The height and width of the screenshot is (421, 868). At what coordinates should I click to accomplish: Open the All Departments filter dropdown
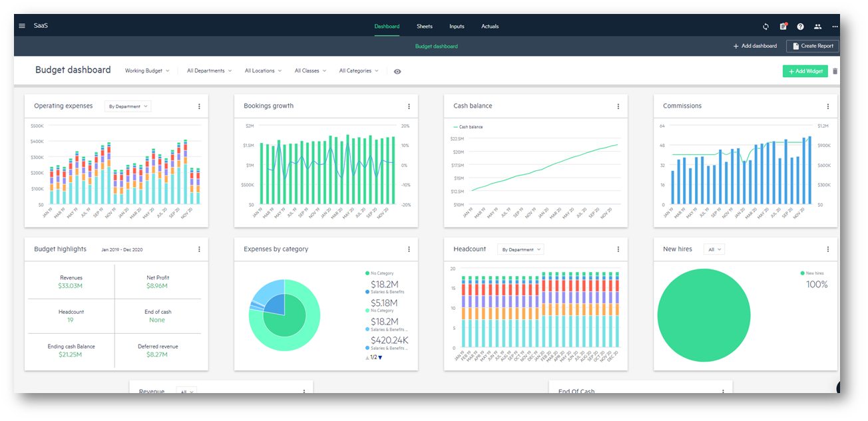click(x=210, y=70)
